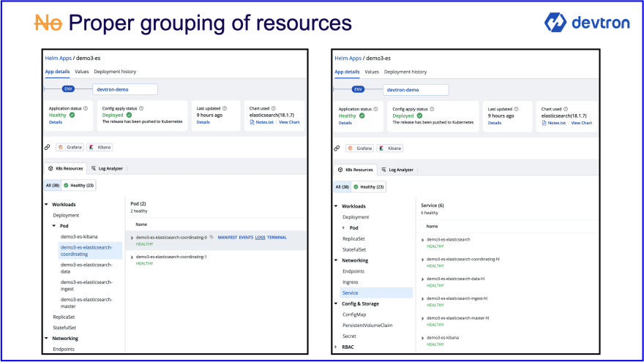The width and height of the screenshot is (644, 362).
Task: Expand the demo3-es-elasticsearch-coordinating-0 pod row
Action: (x=132, y=238)
